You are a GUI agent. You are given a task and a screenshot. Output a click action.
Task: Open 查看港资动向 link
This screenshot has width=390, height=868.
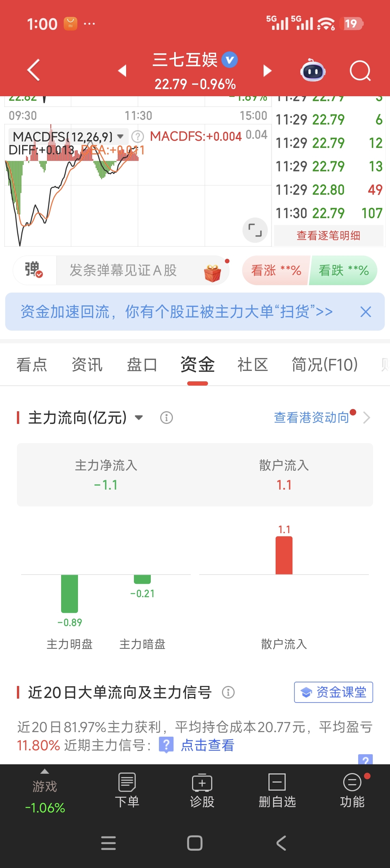click(x=312, y=418)
